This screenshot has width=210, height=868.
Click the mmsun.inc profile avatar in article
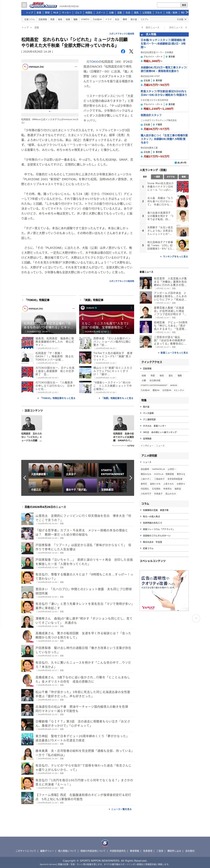pyautogui.click(x=25, y=67)
